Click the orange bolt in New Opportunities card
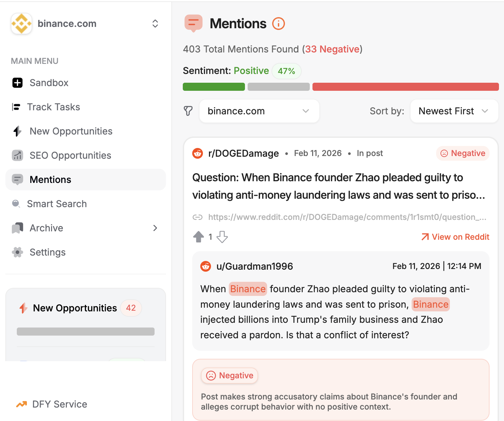This screenshot has width=504, height=421. (x=23, y=308)
